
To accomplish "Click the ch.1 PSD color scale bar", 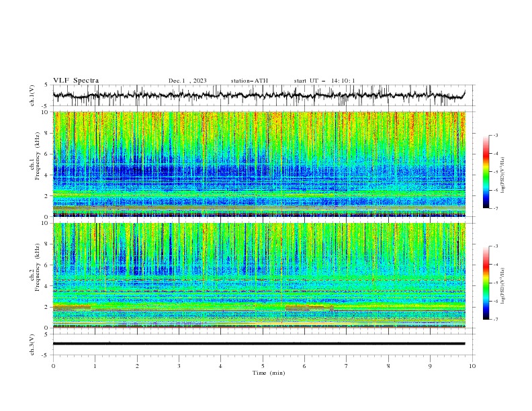I will [486, 172].
